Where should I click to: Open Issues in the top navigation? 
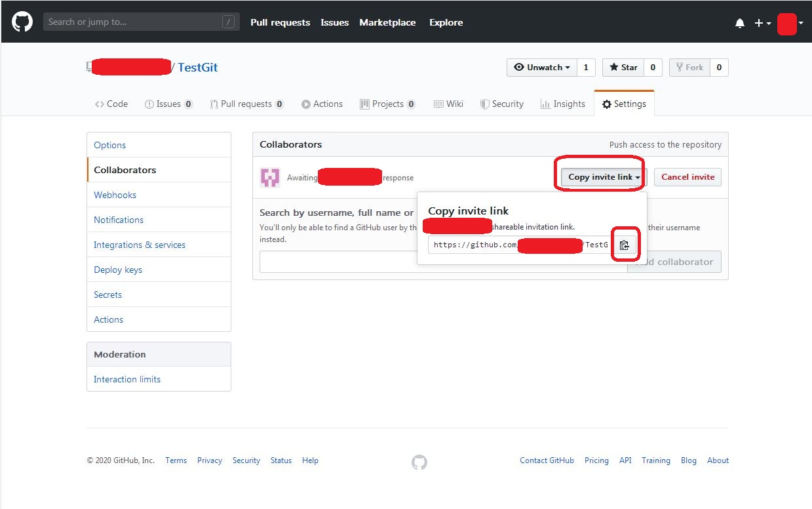pos(334,22)
